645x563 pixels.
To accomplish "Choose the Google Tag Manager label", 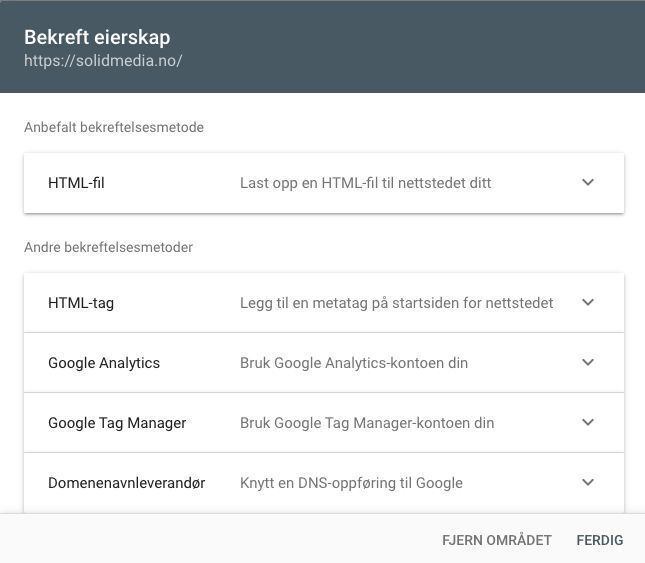I will [x=117, y=423].
